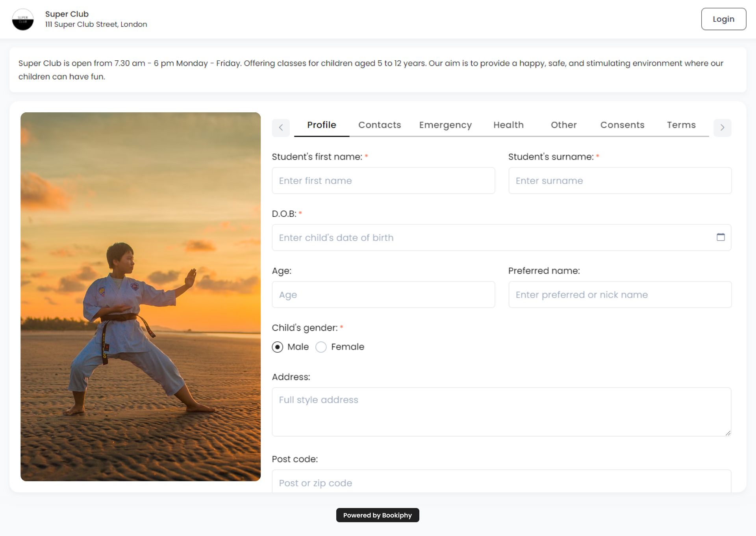Click the Enter surname input

tap(620, 181)
